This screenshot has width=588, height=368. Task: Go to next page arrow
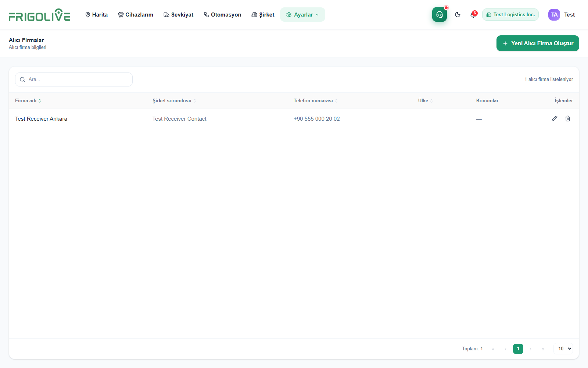click(x=531, y=349)
